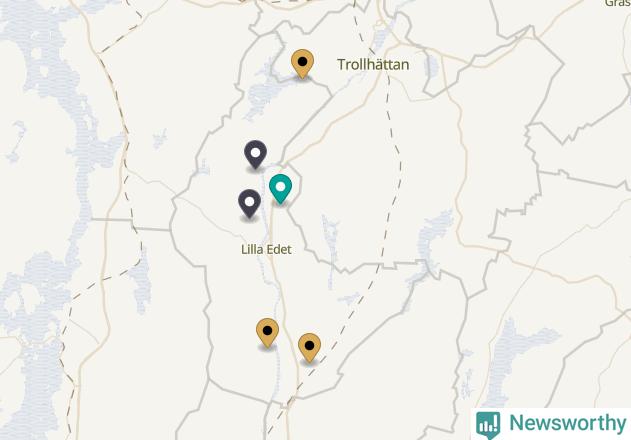Click the long narrow lake east of Lilla Edet
The width and height of the screenshot is (631, 440).
pyautogui.click(x=330, y=250)
